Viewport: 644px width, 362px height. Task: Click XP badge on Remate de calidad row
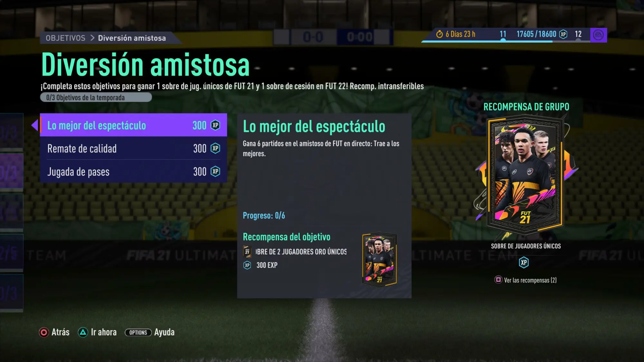(x=215, y=148)
